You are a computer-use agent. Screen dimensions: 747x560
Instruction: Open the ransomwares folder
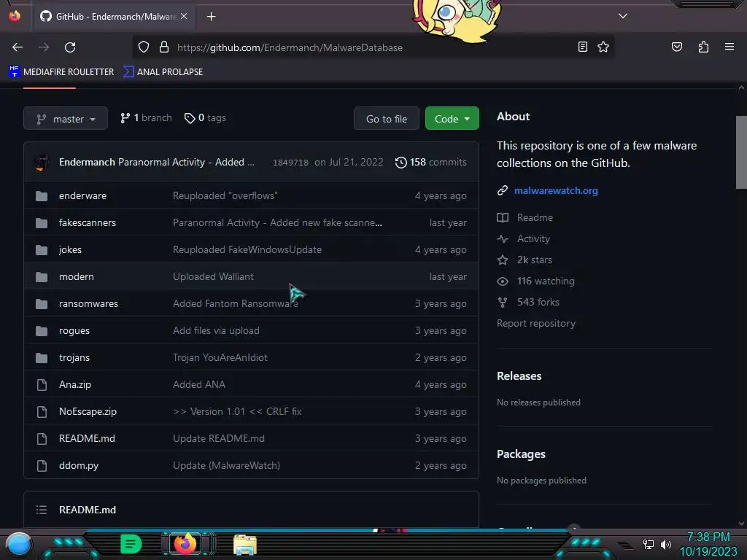coord(88,304)
